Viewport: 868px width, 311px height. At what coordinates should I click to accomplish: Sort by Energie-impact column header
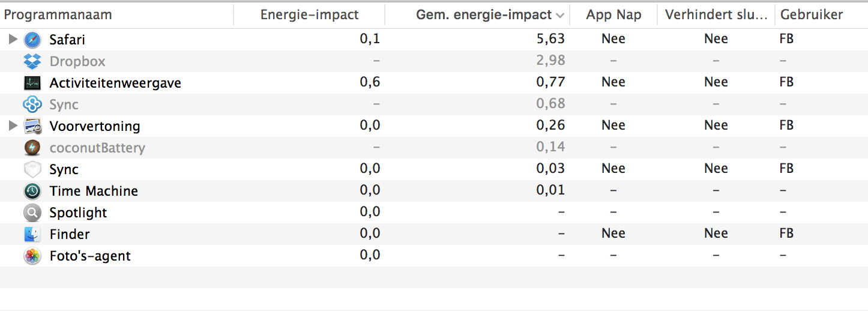click(x=309, y=15)
